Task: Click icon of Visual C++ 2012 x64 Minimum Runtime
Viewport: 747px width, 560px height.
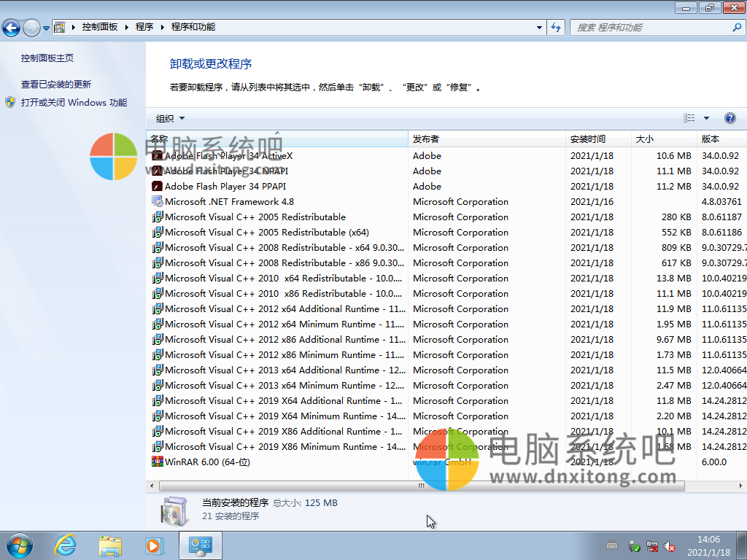Action: click(158, 324)
